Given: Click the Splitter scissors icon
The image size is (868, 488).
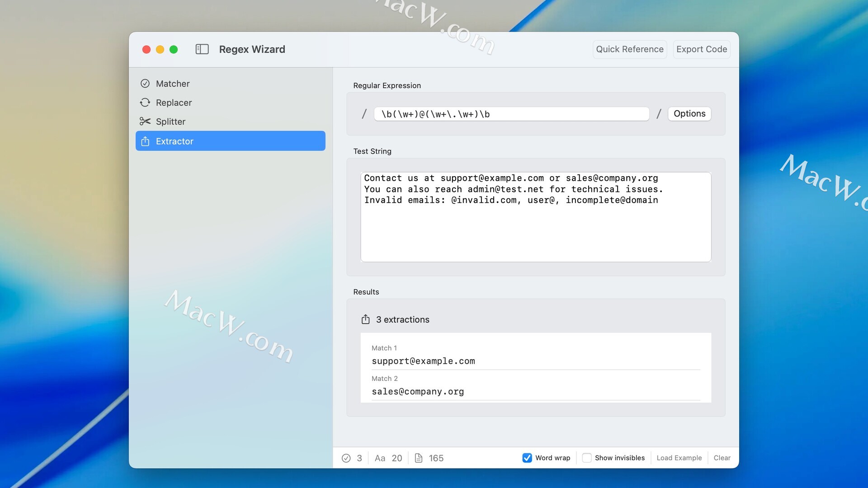Looking at the screenshot, I should coord(145,122).
